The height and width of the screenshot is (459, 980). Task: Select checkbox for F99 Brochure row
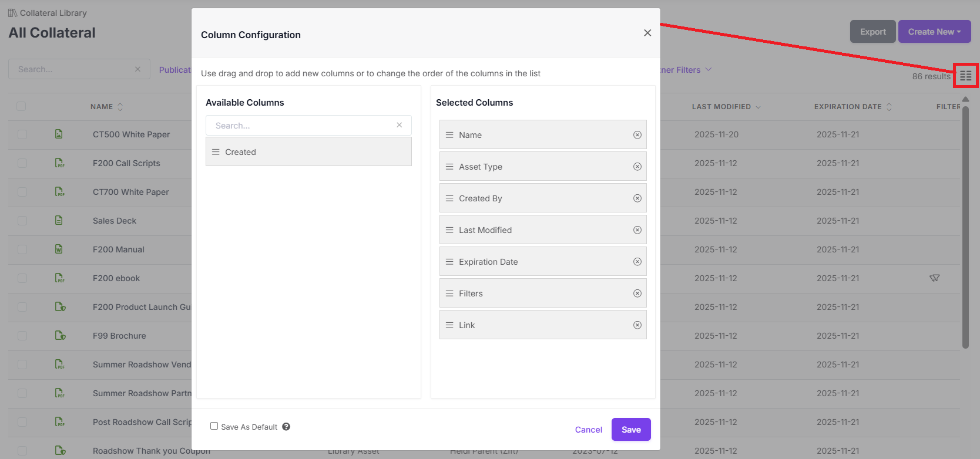click(x=22, y=336)
